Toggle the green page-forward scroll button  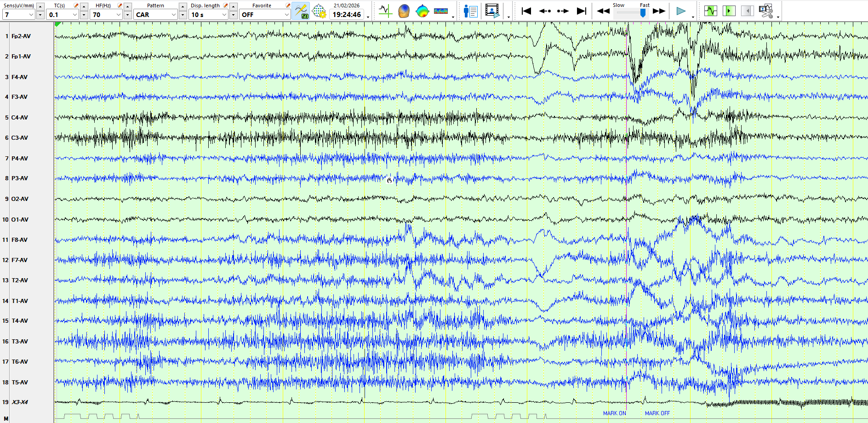coord(729,11)
